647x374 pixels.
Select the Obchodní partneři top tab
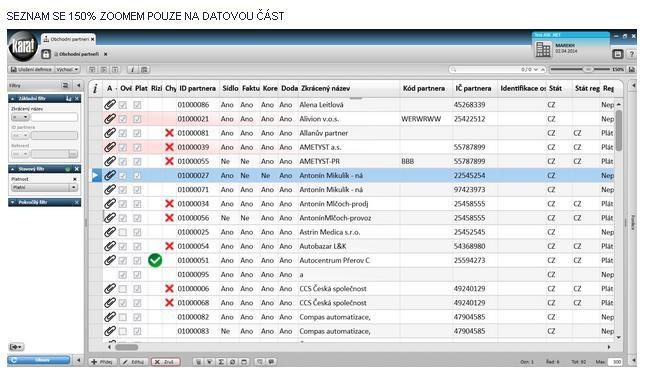pyautogui.click(x=69, y=39)
